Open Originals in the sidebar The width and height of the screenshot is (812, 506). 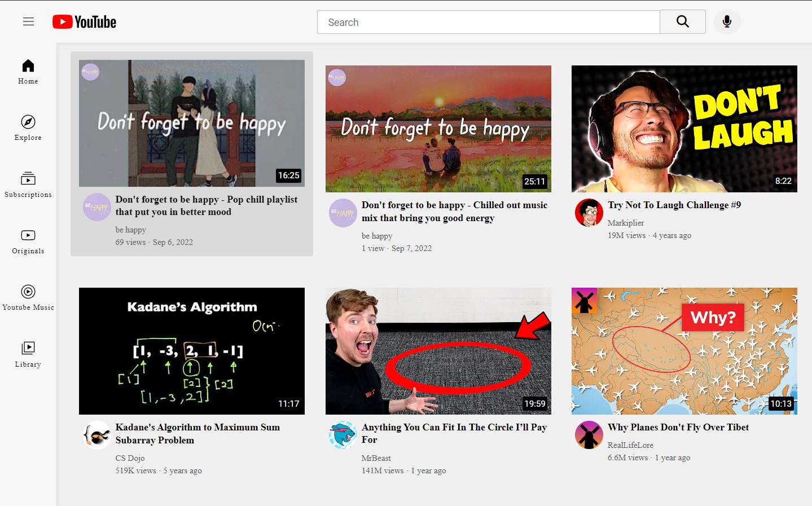28,241
